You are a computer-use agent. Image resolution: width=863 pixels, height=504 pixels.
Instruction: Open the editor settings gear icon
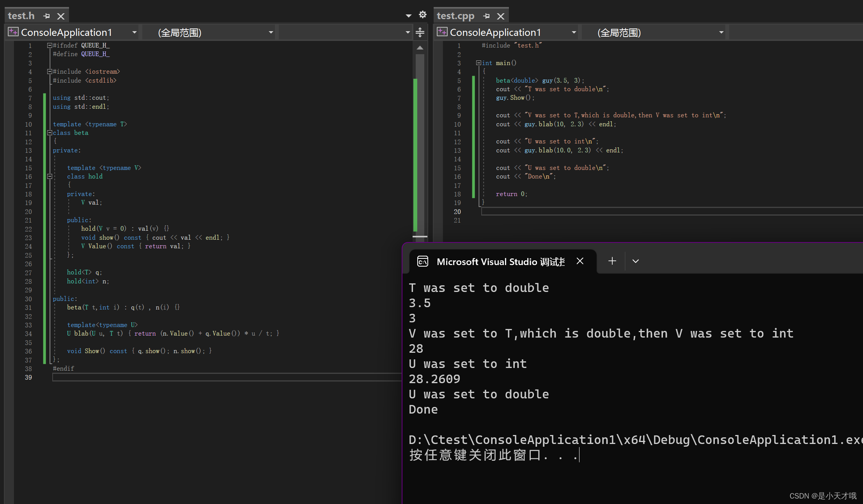tap(422, 15)
